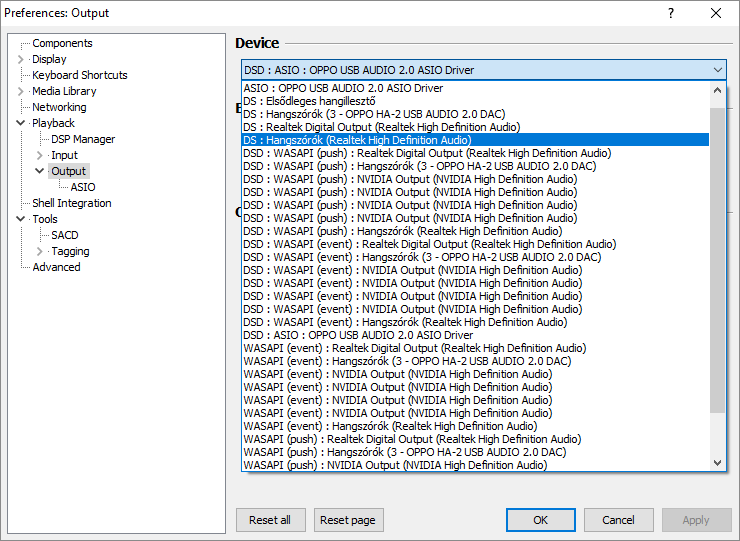Open the Advanced preferences page
This screenshot has height=541, width=740.
coord(56,267)
